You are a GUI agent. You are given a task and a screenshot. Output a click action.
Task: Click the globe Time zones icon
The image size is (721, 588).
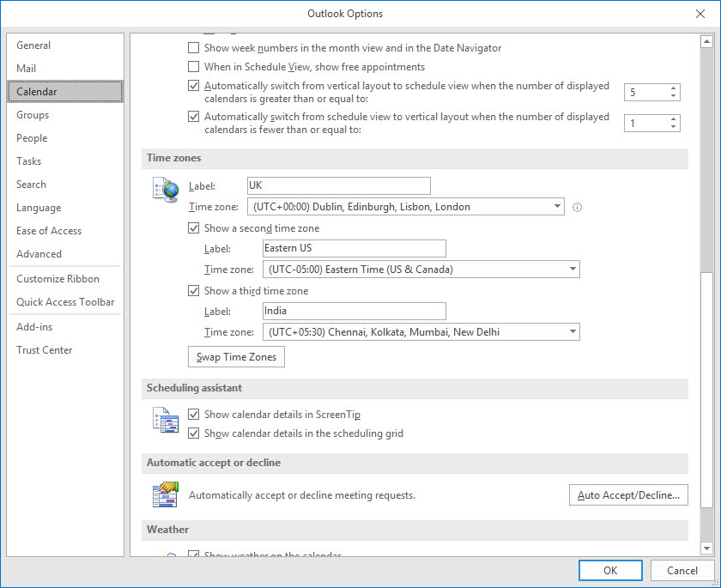point(164,190)
